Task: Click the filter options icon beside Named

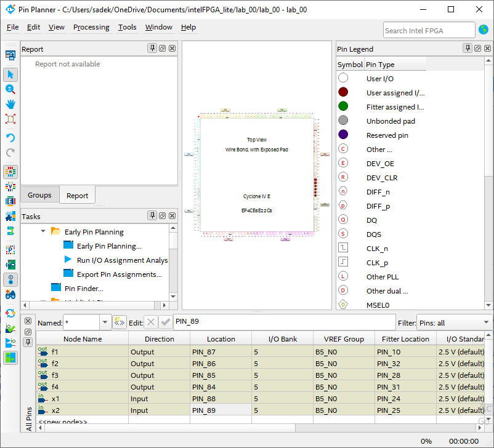Action: [x=119, y=322]
